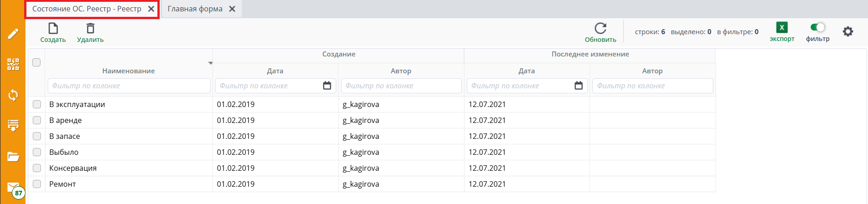
Task: Click the Создать new document icon
Action: (53, 29)
